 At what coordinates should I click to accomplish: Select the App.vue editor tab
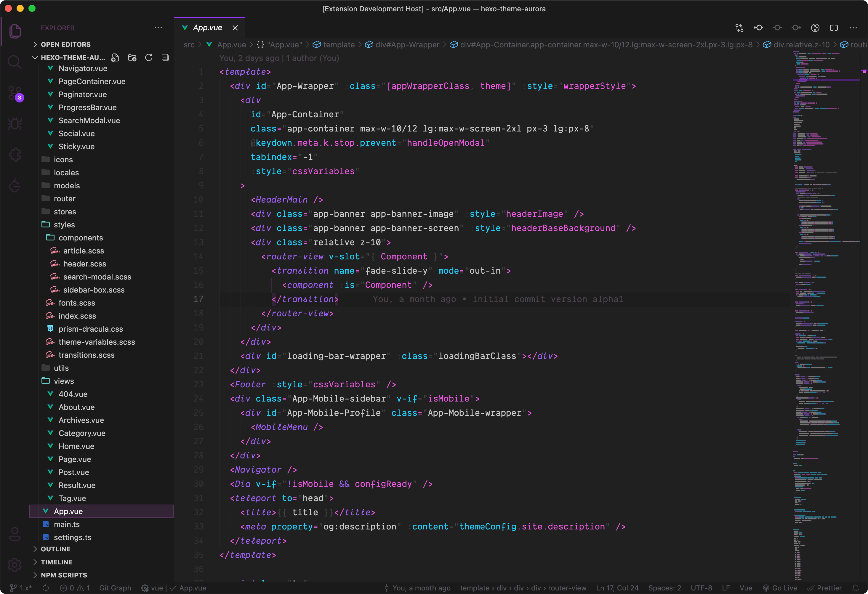point(207,28)
